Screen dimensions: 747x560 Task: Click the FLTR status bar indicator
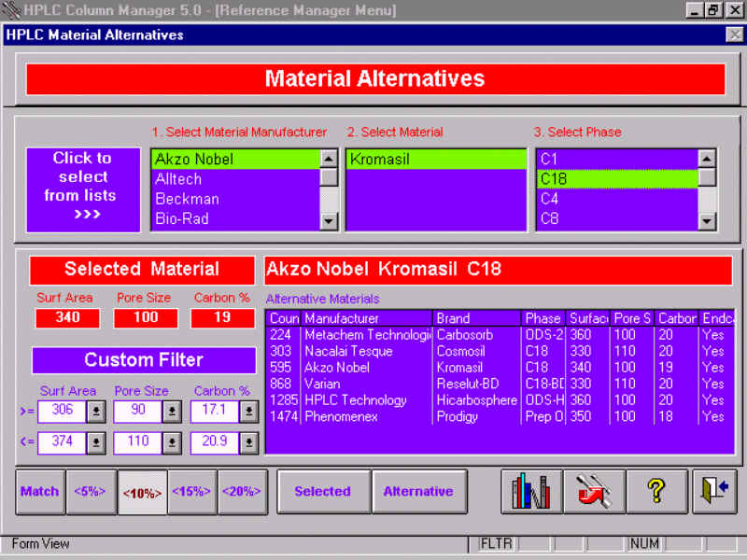496,544
